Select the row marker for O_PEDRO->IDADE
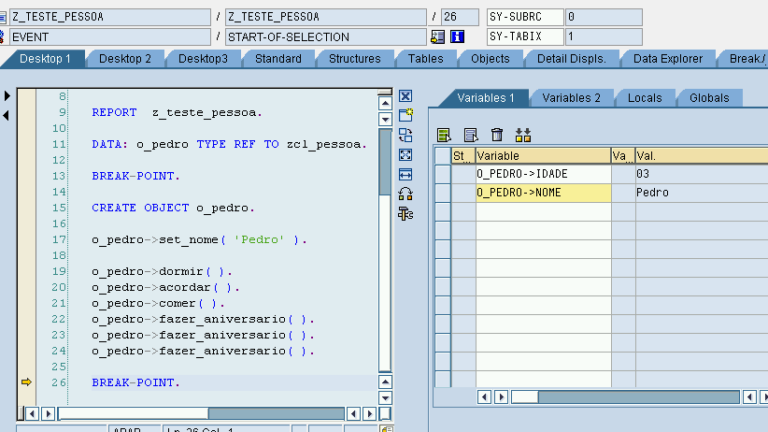 (x=442, y=174)
